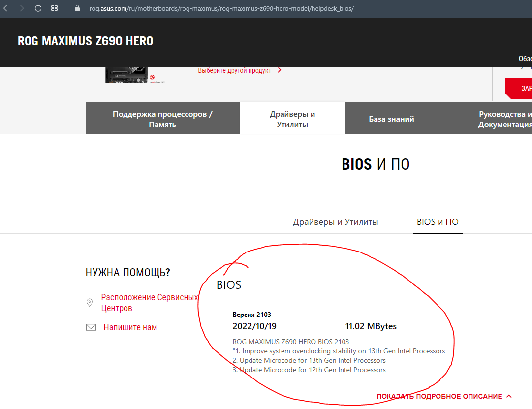Open the База знаний tab
Image resolution: width=532 pixels, height=409 pixels.
[392, 119]
